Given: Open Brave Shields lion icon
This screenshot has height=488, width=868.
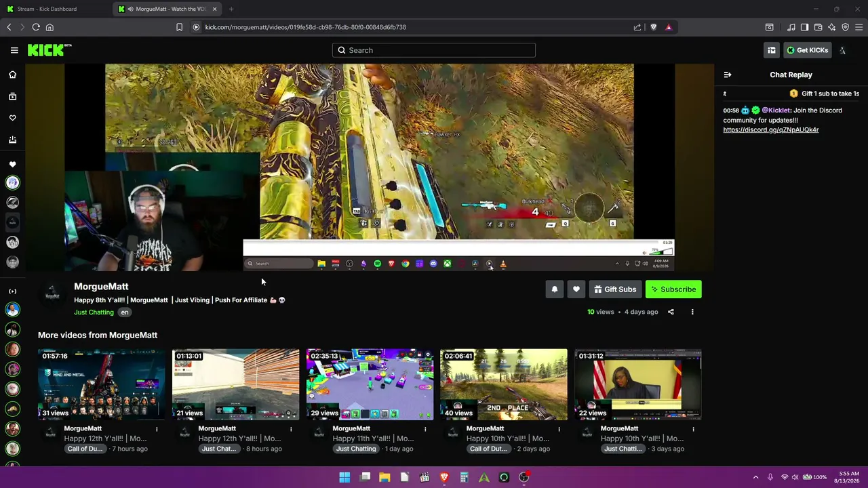Looking at the screenshot, I should tap(654, 27).
